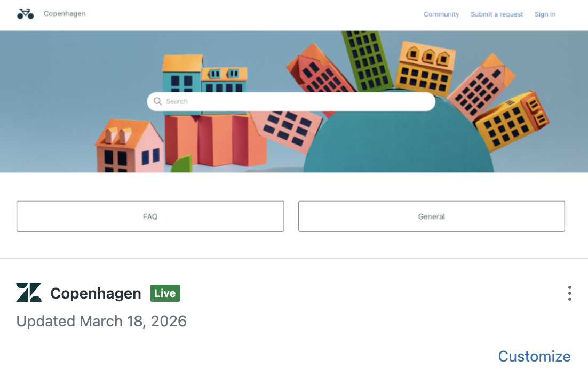Click the bicycle logo icon
The image size is (588, 385).
click(26, 14)
